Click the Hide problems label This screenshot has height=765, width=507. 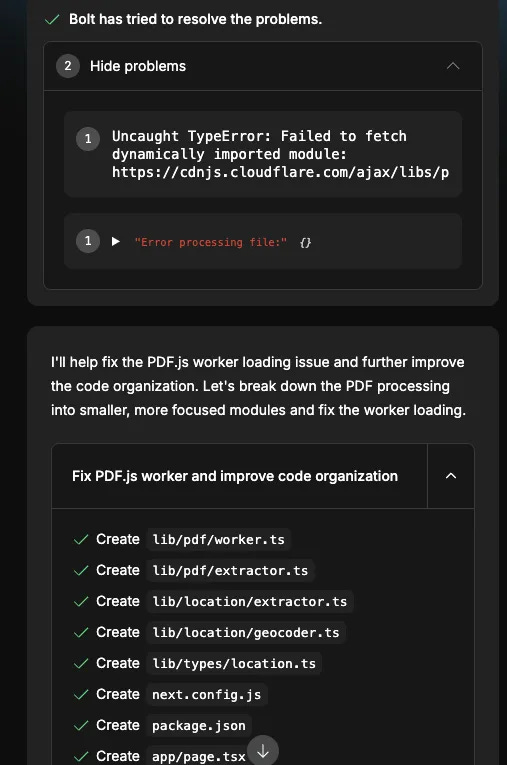138,66
